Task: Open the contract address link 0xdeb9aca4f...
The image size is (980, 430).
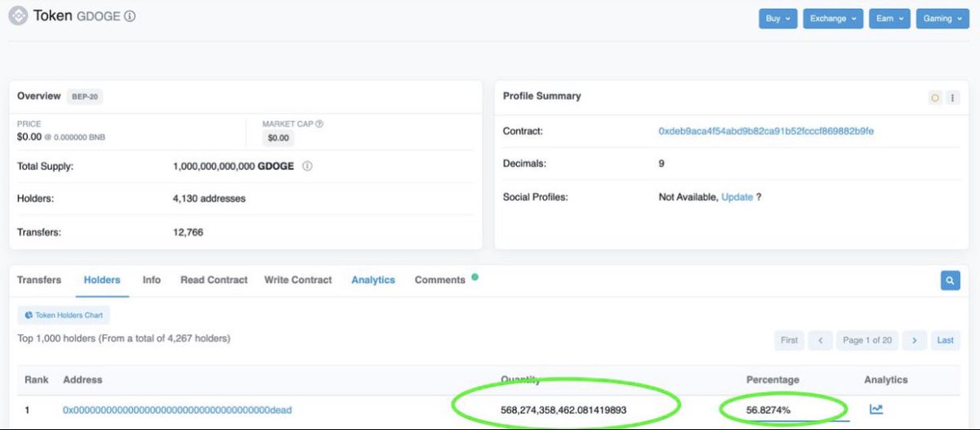Action: point(766,131)
